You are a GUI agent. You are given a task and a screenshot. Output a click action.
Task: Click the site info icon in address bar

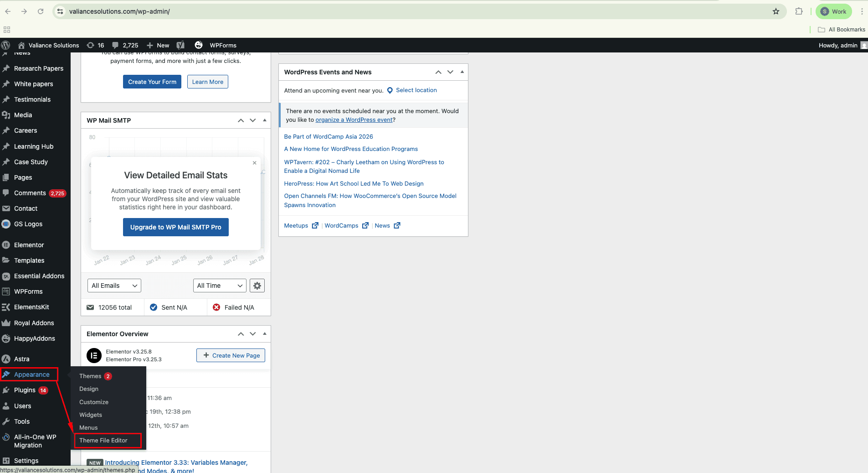tap(60, 11)
